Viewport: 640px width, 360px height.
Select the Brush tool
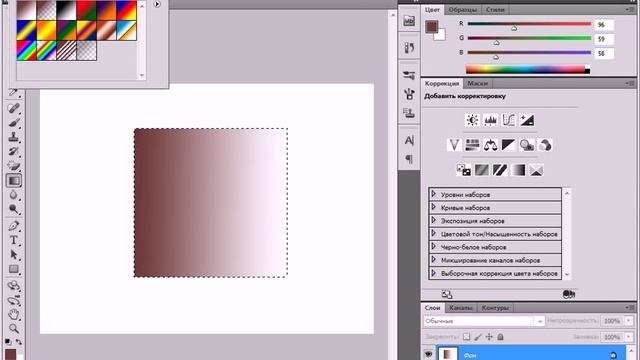(x=13, y=122)
